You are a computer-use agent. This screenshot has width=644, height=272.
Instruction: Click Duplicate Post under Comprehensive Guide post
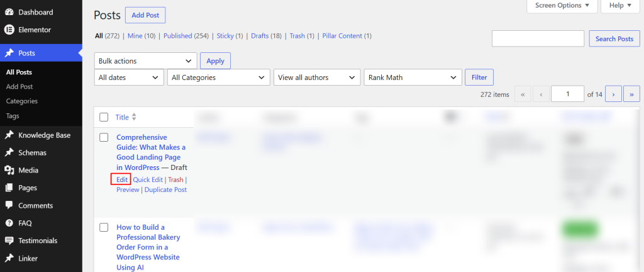point(165,190)
